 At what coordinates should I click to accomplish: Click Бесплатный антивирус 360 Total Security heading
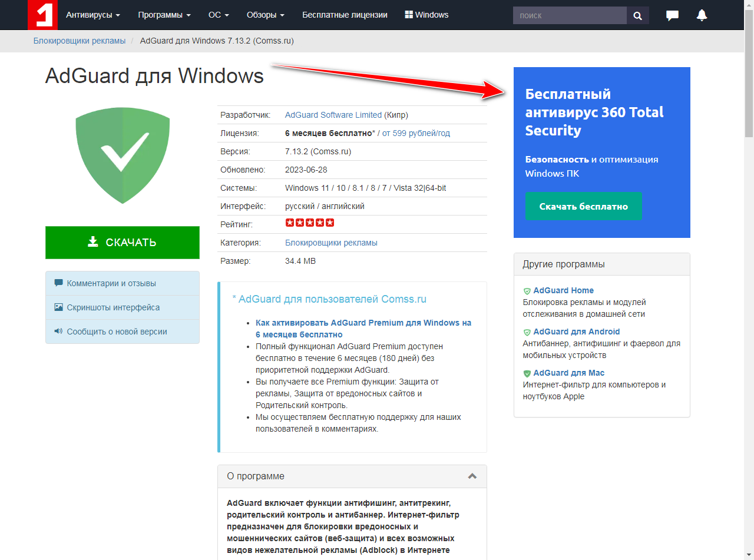tap(594, 112)
